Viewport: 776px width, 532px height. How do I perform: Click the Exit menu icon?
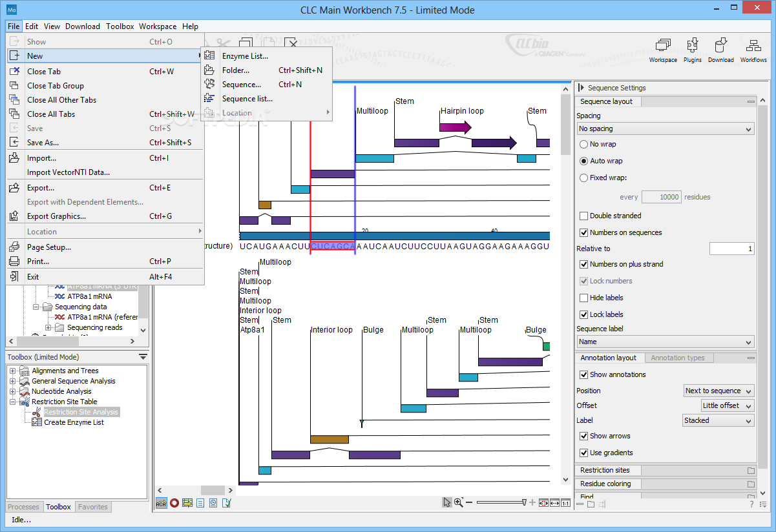[14, 277]
